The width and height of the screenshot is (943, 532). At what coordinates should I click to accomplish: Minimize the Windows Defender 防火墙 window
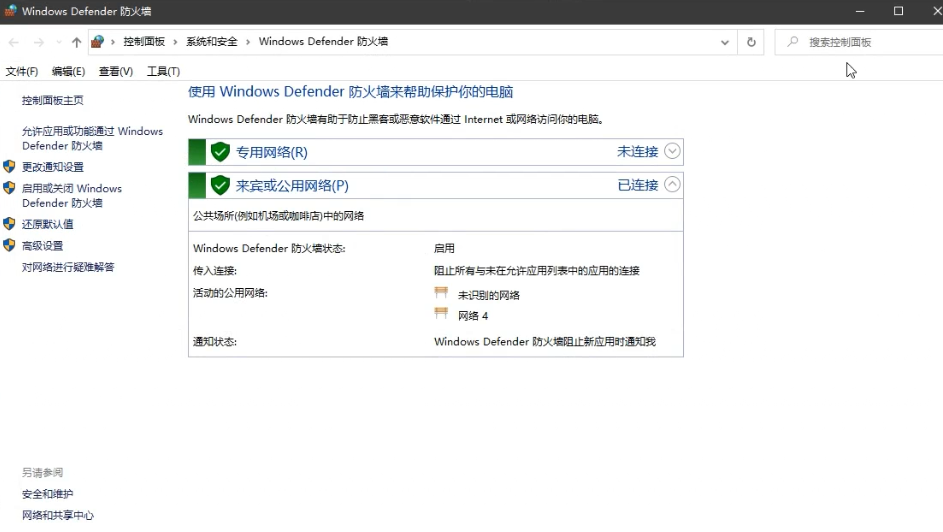(x=860, y=11)
